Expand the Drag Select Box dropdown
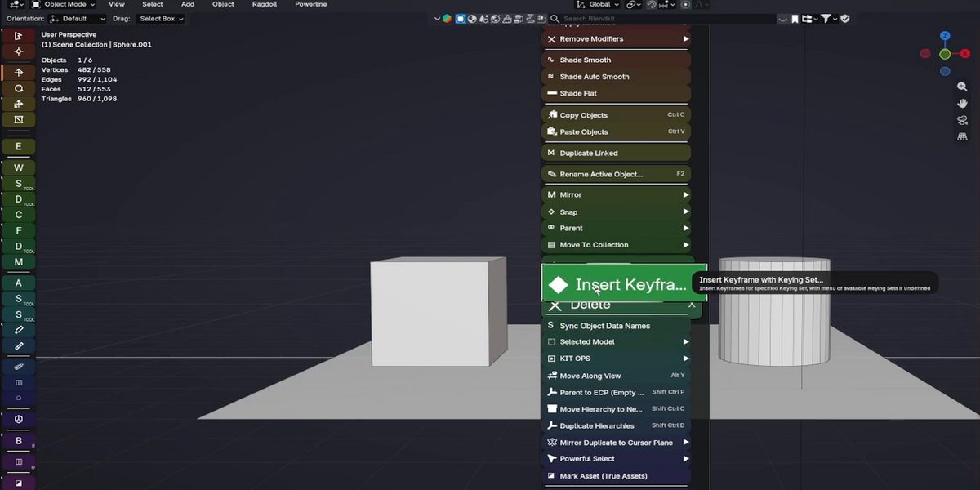980x490 pixels. click(161, 19)
